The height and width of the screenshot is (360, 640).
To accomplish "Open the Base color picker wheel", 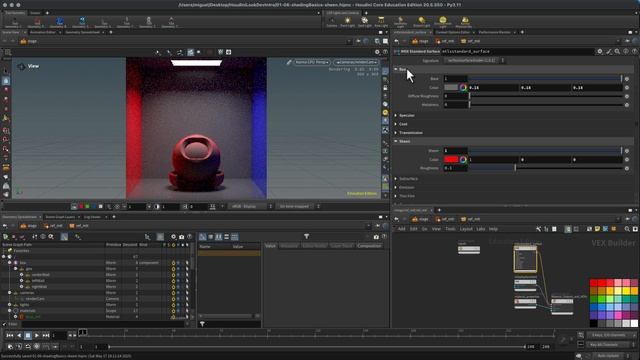I will click(x=463, y=87).
